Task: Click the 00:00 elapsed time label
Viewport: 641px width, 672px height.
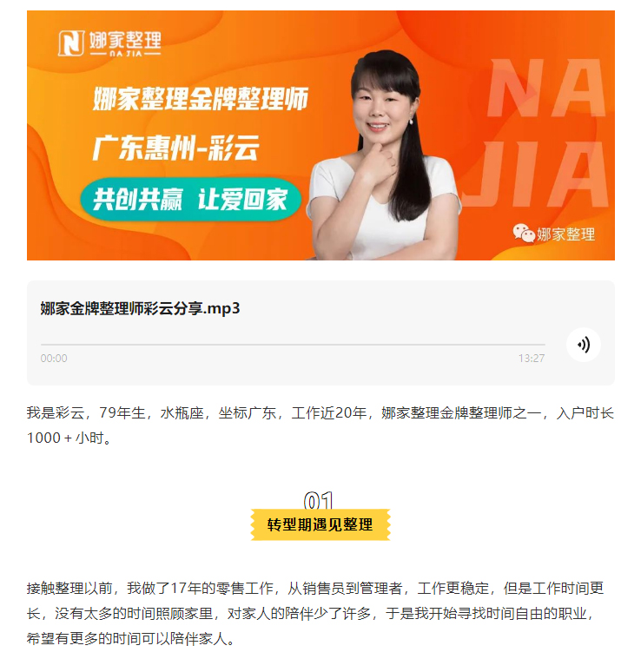Action: 54,359
